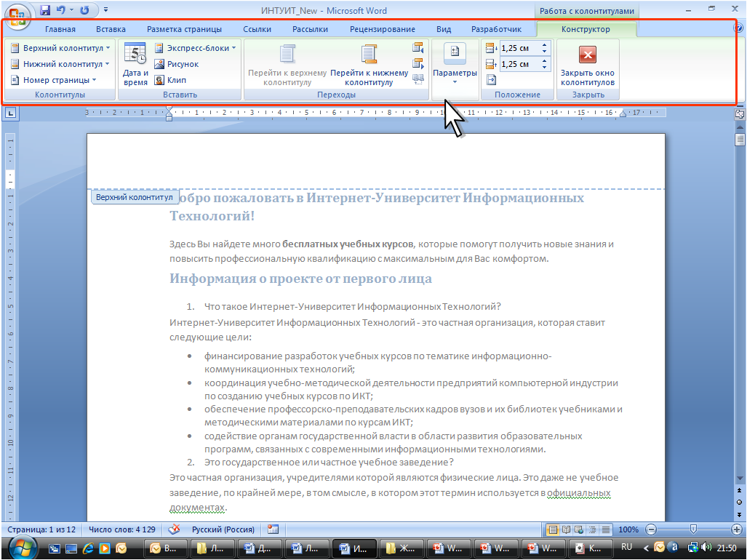747x560 pixels.
Task: Click the proofing errors icon
Action: point(175,529)
